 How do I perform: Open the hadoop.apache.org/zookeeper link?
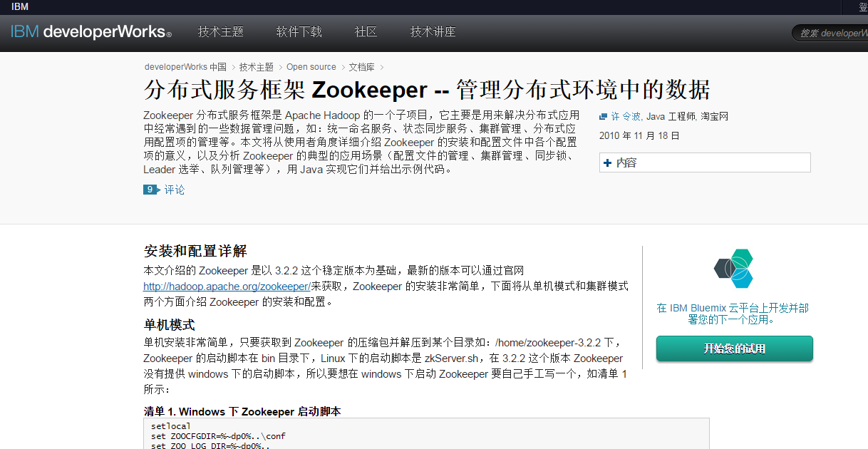227,286
